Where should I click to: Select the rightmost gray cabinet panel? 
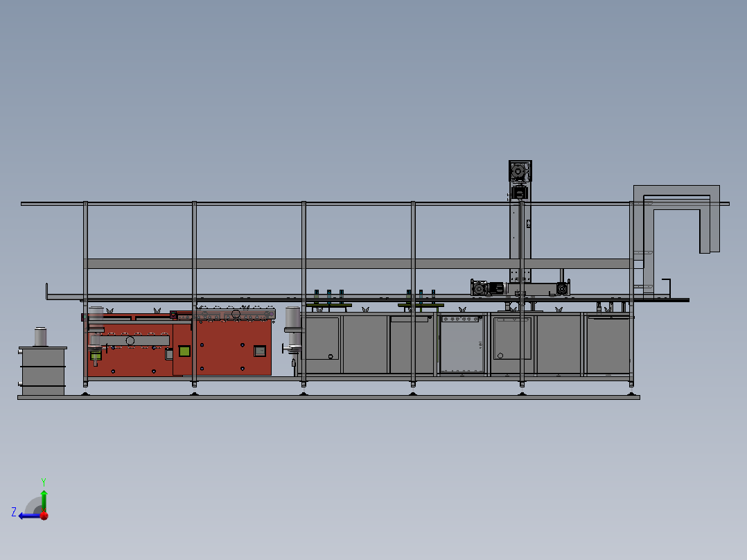[608, 344]
